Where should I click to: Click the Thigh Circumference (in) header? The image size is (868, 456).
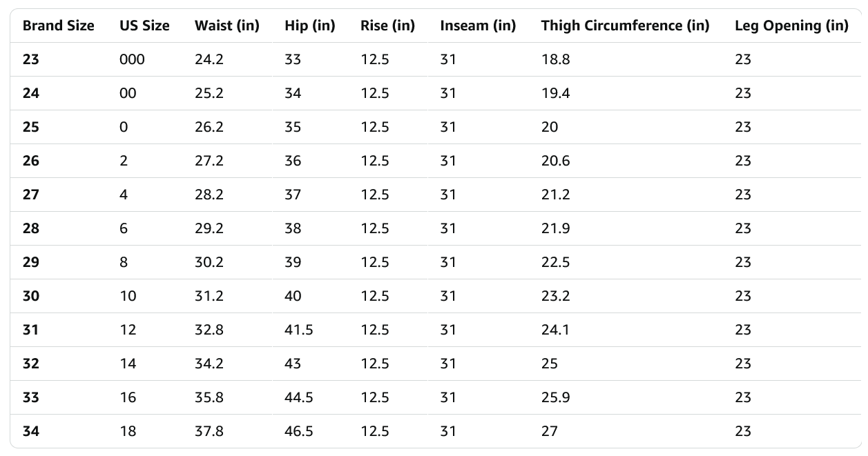[625, 26]
